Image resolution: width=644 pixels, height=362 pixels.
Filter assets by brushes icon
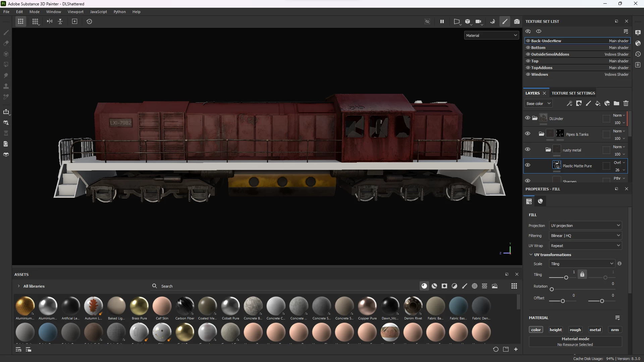pyautogui.click(x=465, y=286)
